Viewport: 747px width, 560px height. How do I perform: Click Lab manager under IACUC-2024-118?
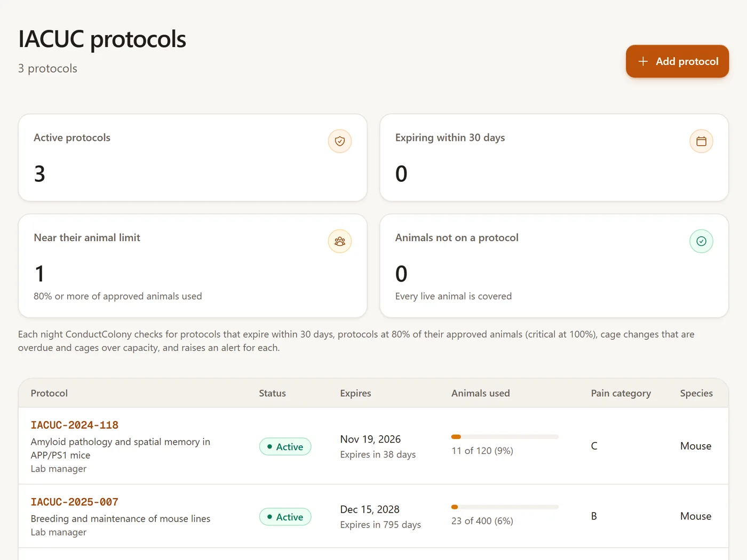(59, 469)
